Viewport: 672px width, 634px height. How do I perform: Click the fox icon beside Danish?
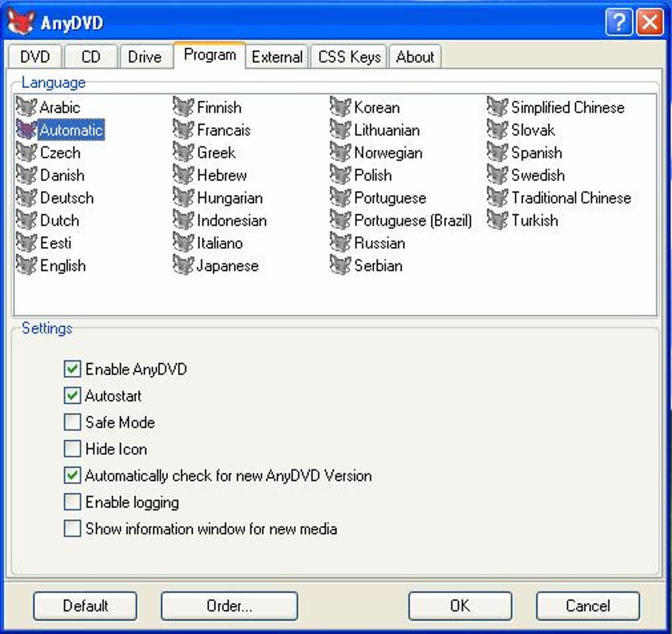pos(26,174)
